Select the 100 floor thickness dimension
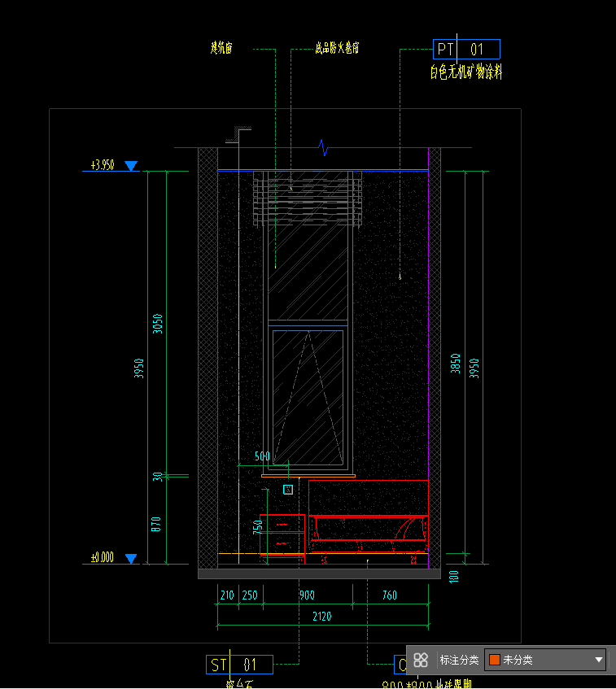Screen dimensions: 616x689 coord(454,577)
